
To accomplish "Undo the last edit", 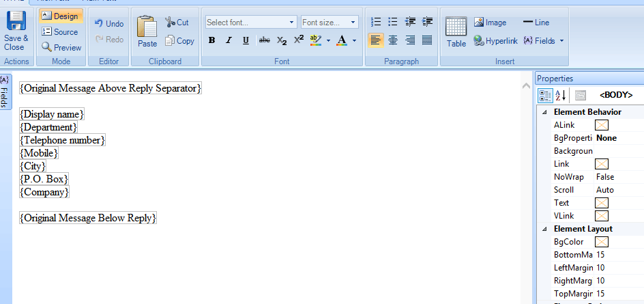I will pyautogui.click(x=109, y=23).
